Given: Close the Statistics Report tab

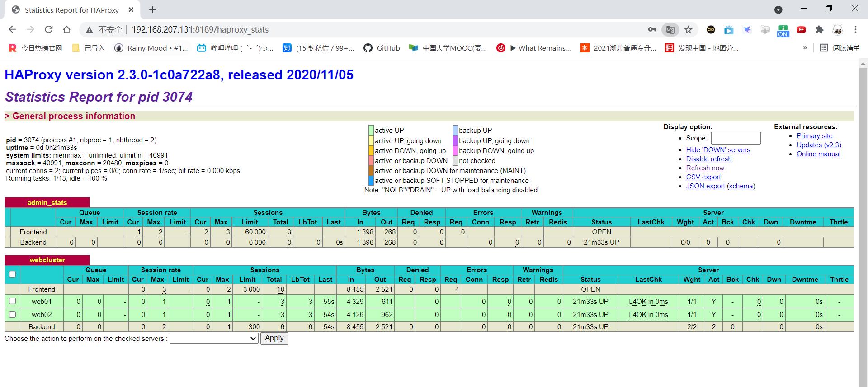Looking at the screenshot, I should pyautogui.click(x=131, y=9).
